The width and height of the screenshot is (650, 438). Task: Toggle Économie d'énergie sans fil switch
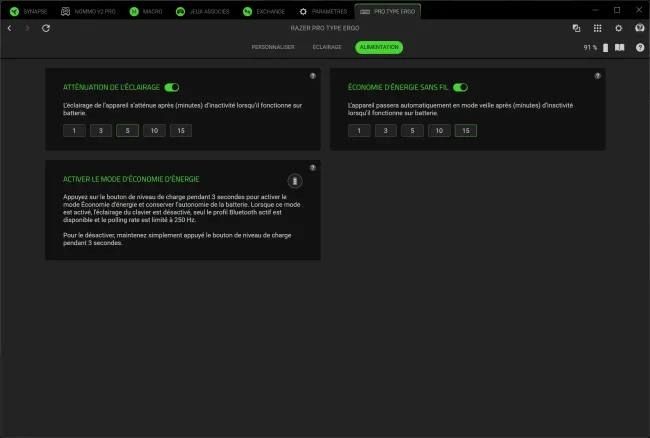460,87
